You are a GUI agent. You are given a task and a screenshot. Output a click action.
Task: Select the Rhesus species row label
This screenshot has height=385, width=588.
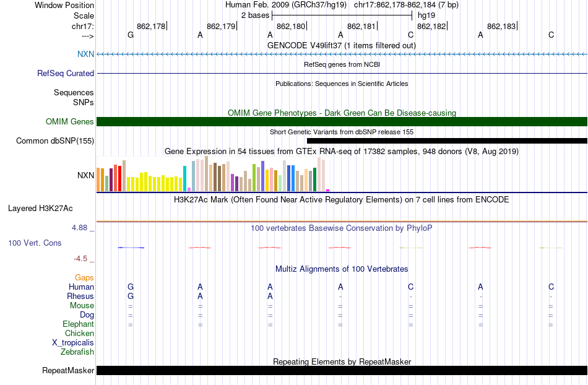(80, 296)
